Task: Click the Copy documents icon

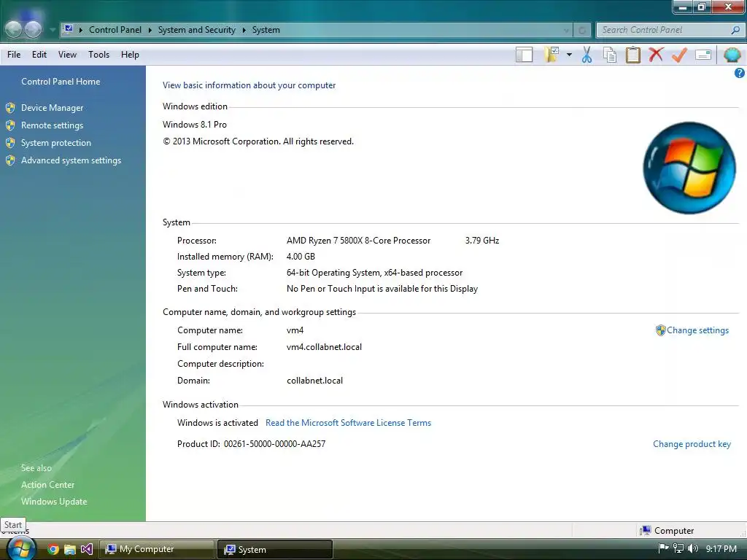Action: [610, 55]
